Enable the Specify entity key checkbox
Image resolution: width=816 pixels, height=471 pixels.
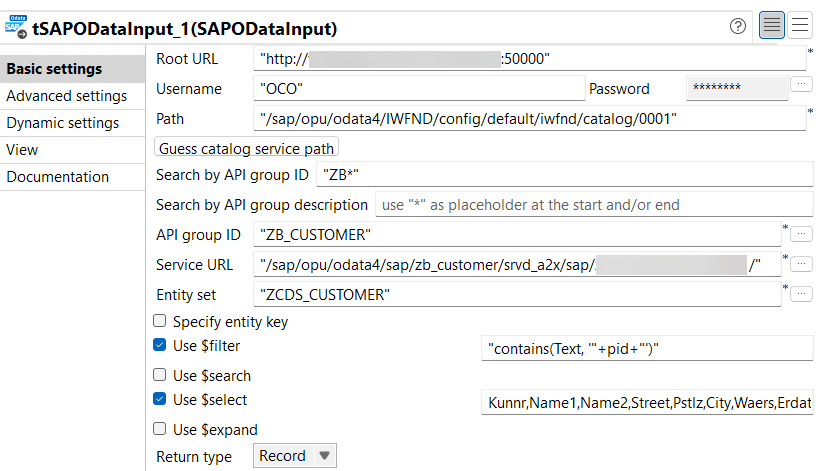[x=159, y=322]
